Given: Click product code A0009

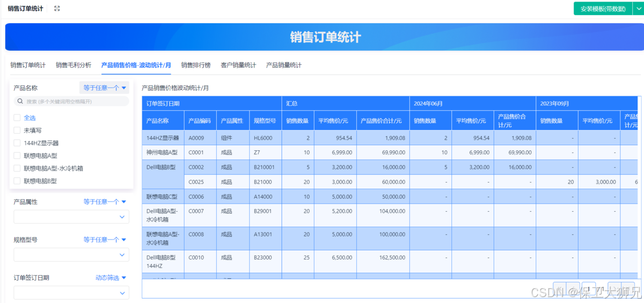Looking at the screenshot, I should pyautogui.click(x=201, y=138).
